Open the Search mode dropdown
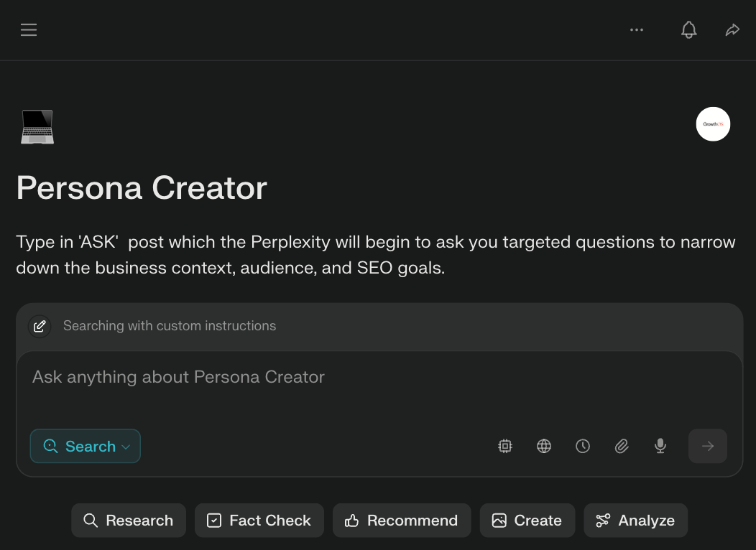 (x=86, y=446)
